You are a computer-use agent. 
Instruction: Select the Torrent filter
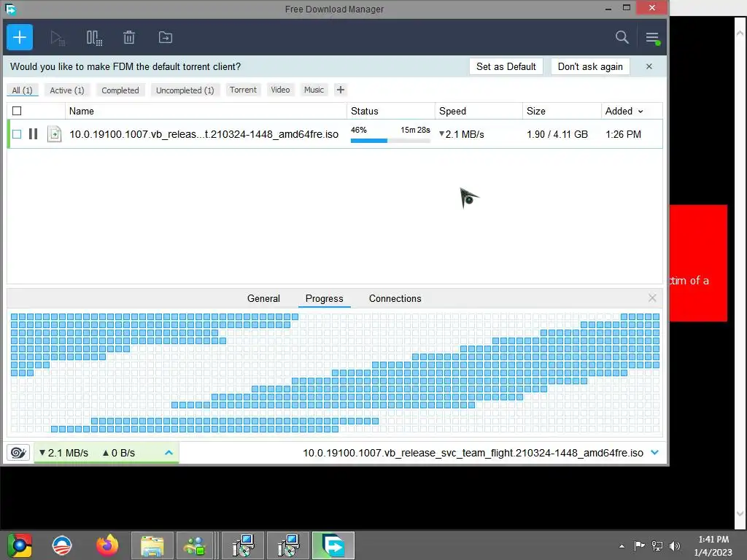tap(243, 90)
